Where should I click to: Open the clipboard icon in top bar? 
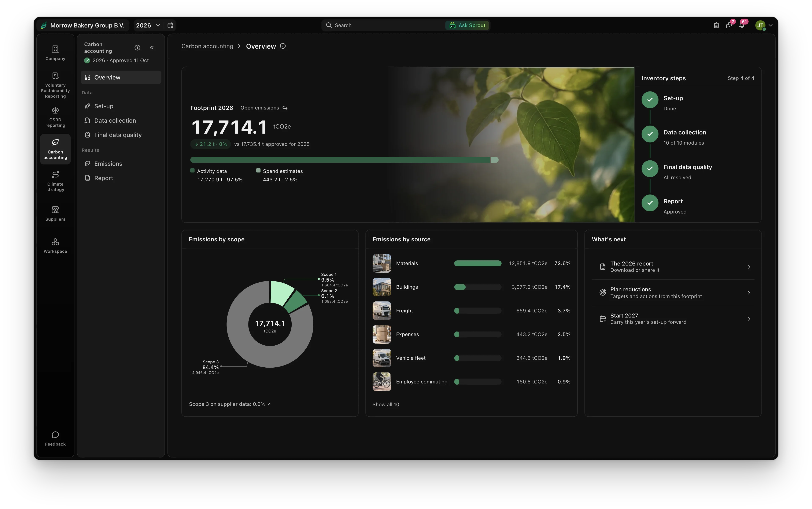click(x=716, y=25)
